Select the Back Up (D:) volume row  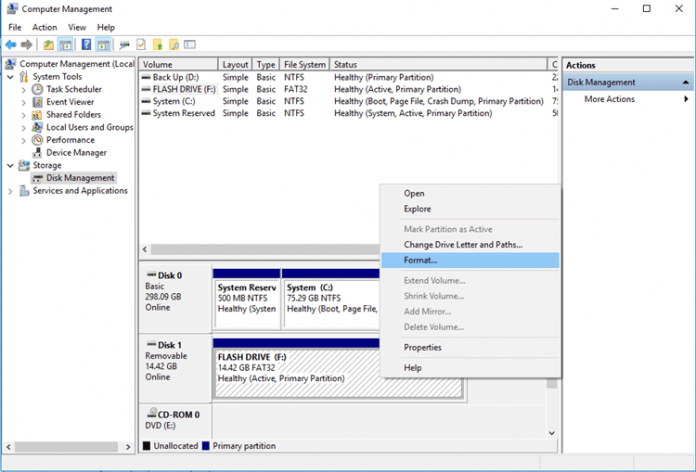pyautogui.click(x=174, y=77)
